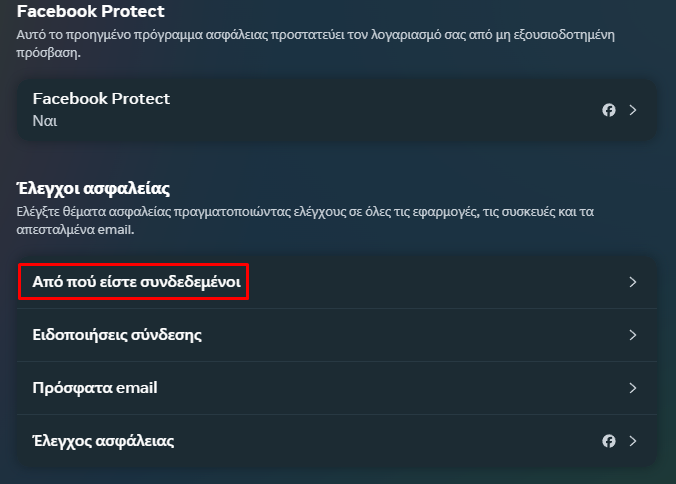Click the Facebook logo icon in Facebook Protect row
676x484 pixels.
609,110
